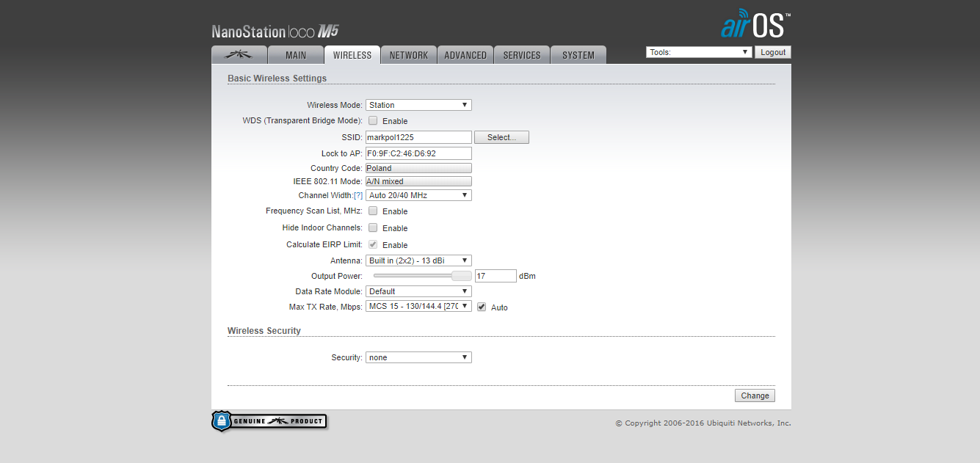Open the Ubiquiti logo tab
Image resolution: width=980 pixels, height=463 pixels.
point(239,55)
